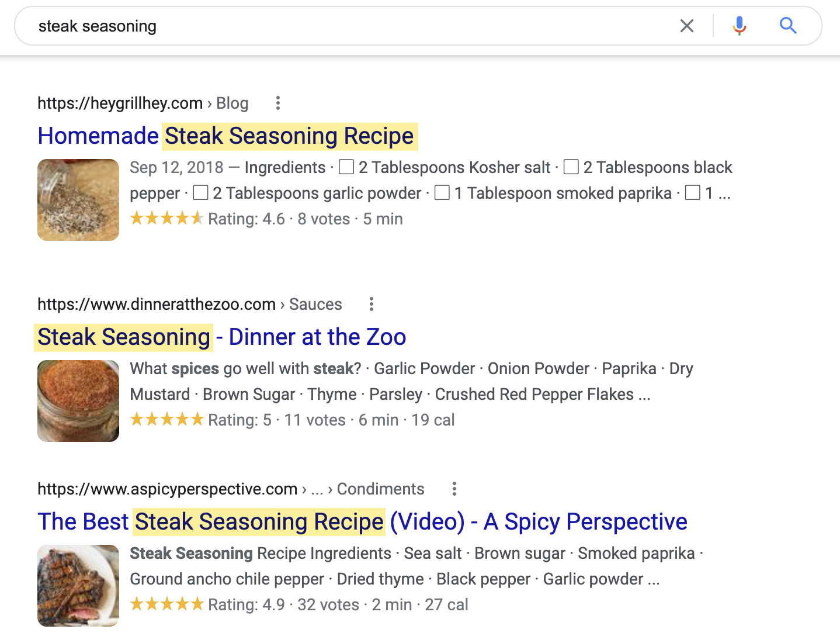Screen dimensions: 840x643
Task: Click inside the steak seasoning search field
Action: click(x=234, y=26)
